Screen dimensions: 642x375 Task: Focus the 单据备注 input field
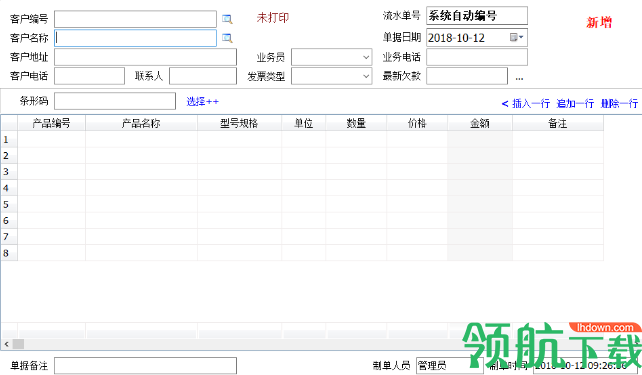click(145, 366)
